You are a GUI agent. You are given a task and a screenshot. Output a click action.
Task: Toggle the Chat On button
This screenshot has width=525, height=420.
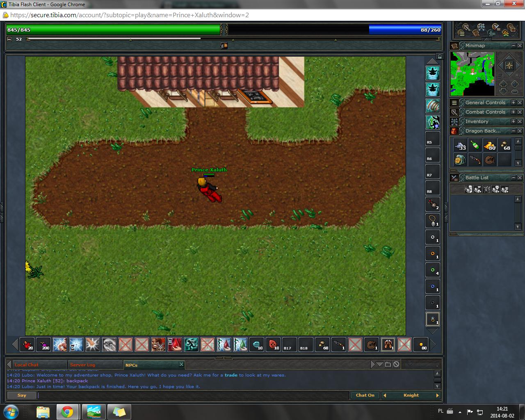(x=365, y=395)
